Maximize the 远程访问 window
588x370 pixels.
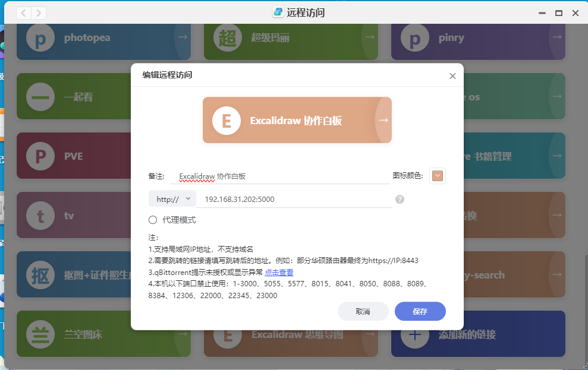click(x=559, y=13)
